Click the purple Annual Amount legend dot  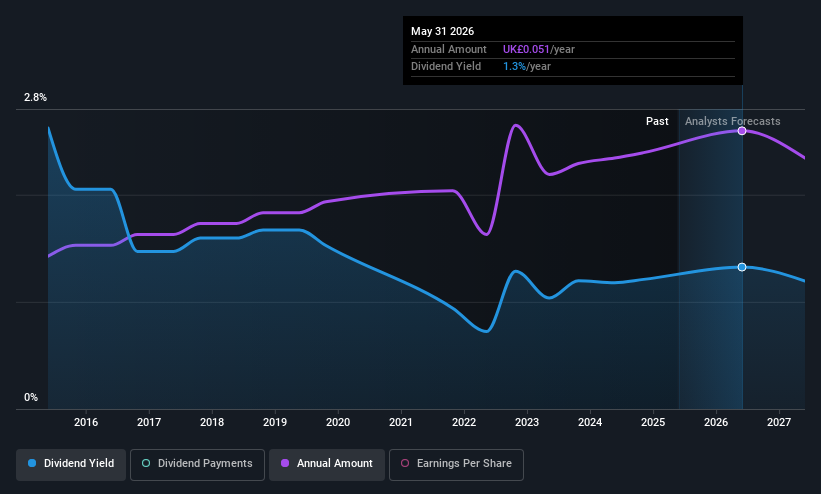pyautogui.click(x=285, y=464)
